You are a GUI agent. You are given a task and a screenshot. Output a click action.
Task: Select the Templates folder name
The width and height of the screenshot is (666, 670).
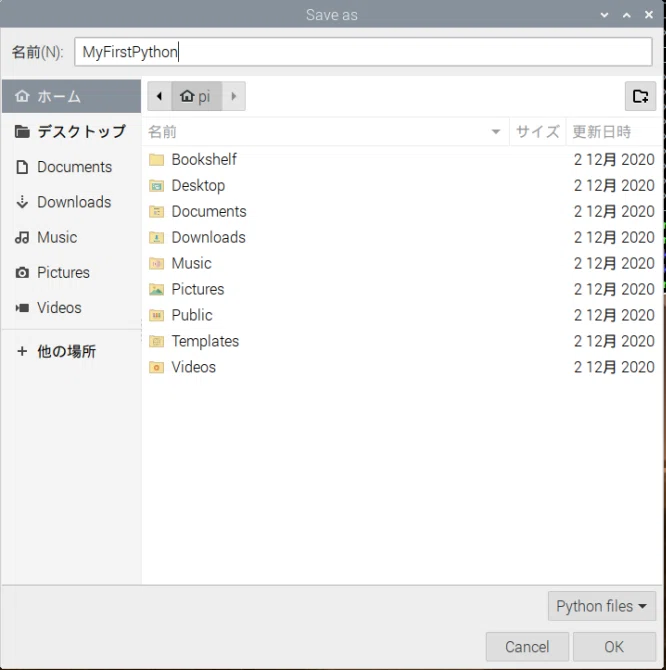coord(205,341)
